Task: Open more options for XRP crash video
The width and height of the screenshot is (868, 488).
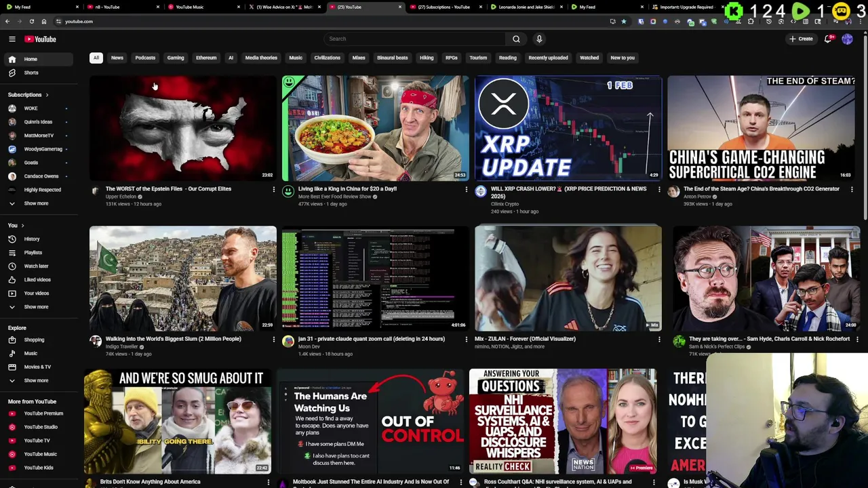Action: pos(658,189)
